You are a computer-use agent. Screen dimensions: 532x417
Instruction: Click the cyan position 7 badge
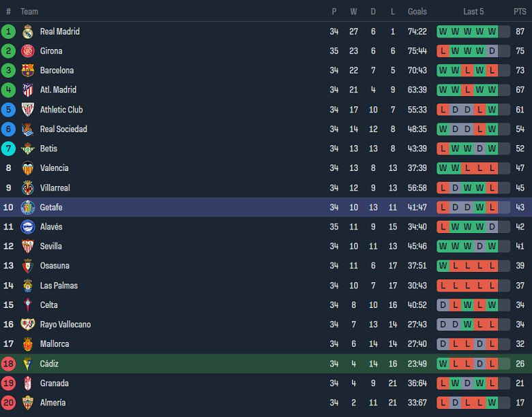coord(8,149)
